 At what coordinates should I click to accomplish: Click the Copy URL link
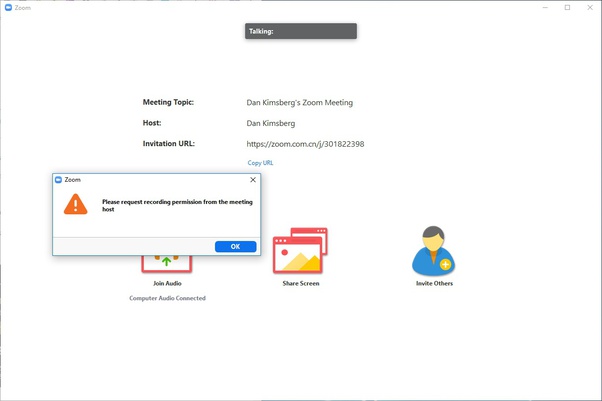[260, 163]
